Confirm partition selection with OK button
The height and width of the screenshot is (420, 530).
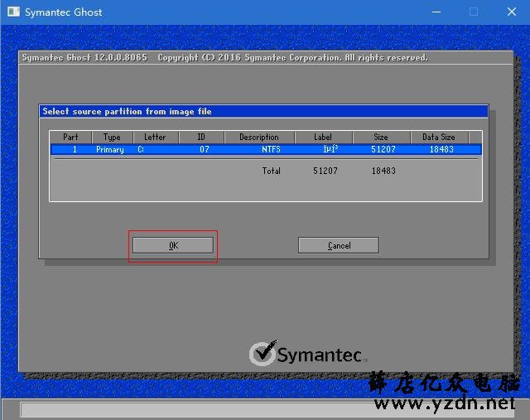point(173,245)
